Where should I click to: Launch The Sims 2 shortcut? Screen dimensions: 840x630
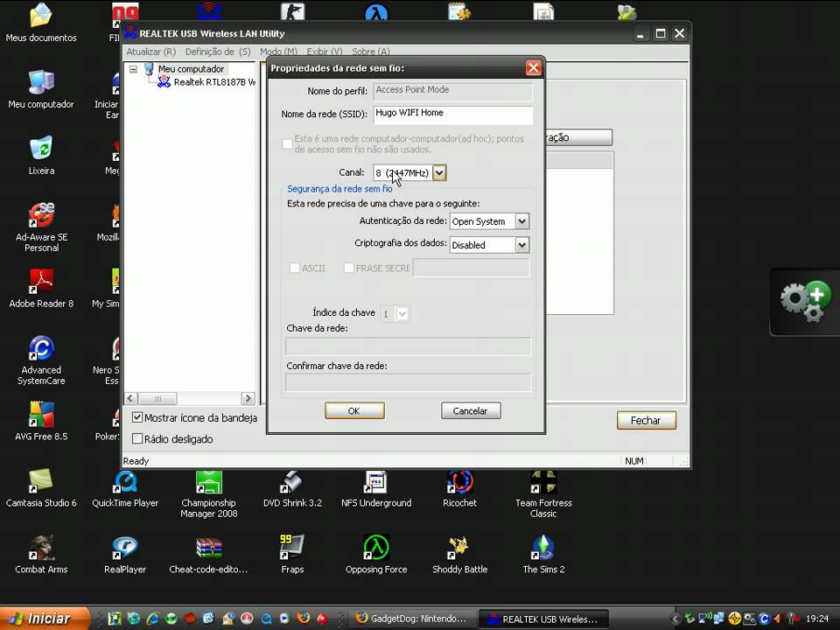click(543, 553)
